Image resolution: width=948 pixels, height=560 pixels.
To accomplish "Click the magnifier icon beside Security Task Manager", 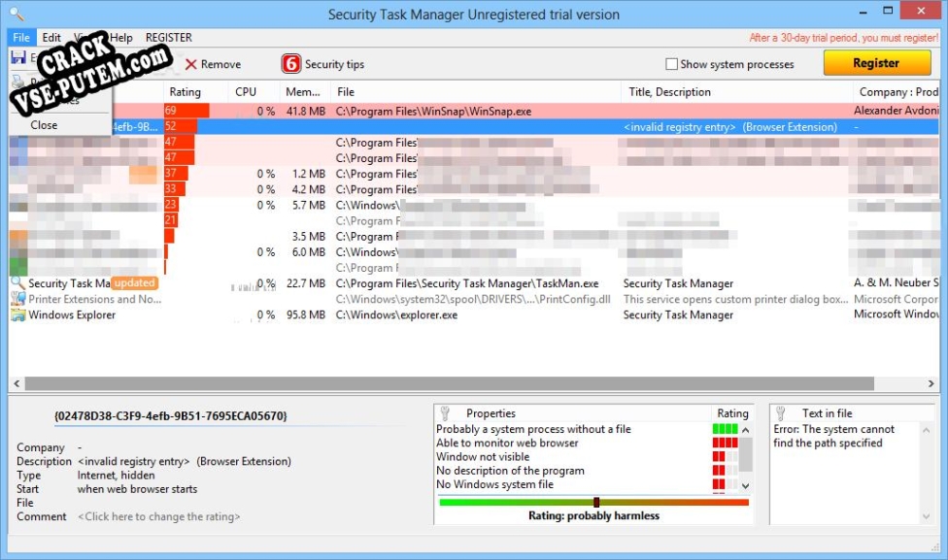I will (17, 282).
